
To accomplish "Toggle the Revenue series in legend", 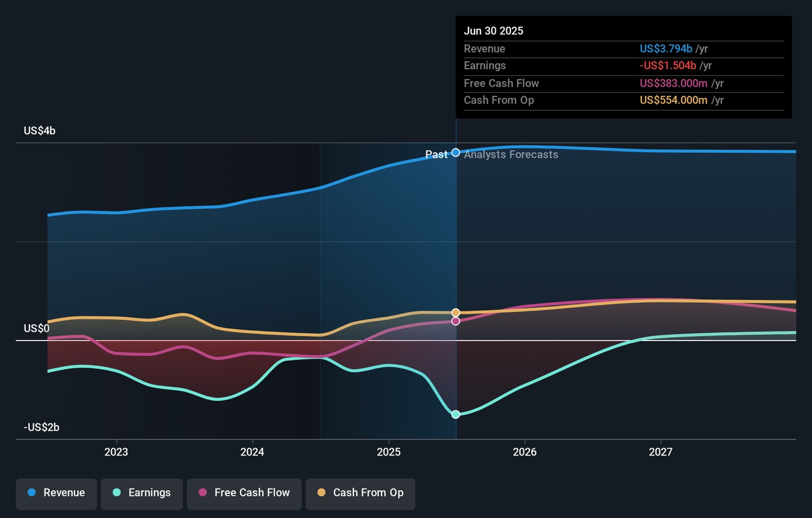I will pyautogui.click(x=56, y=493).
